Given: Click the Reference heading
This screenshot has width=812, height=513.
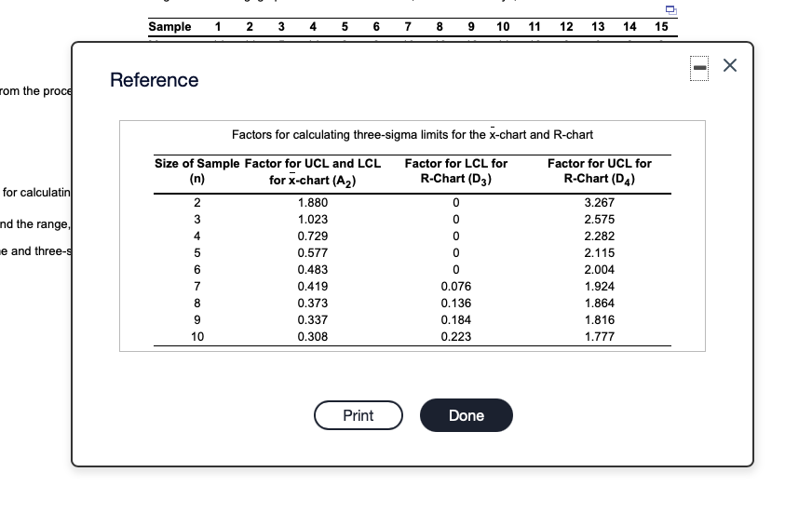Looking at the screenshot, I should coord(154,80).
